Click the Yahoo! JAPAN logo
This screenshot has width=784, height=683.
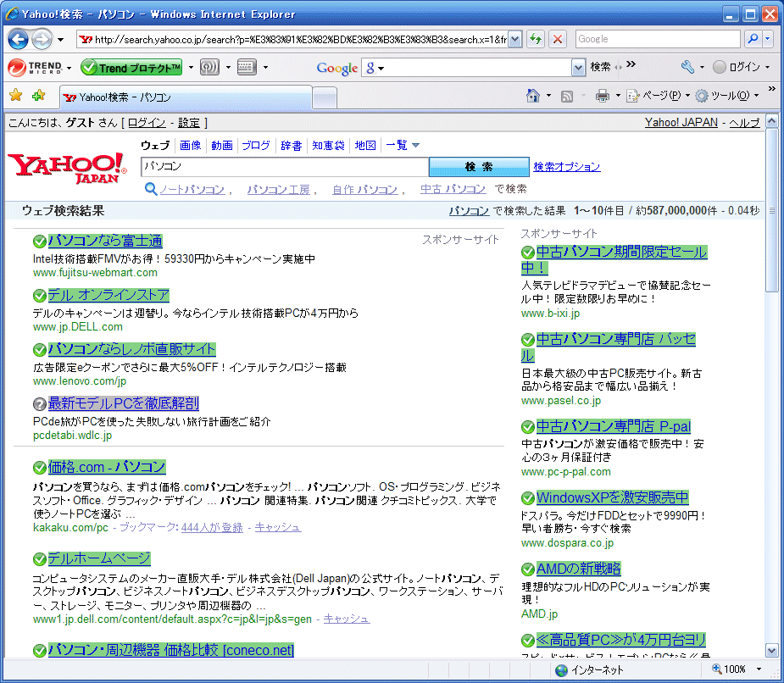point(67,169)
